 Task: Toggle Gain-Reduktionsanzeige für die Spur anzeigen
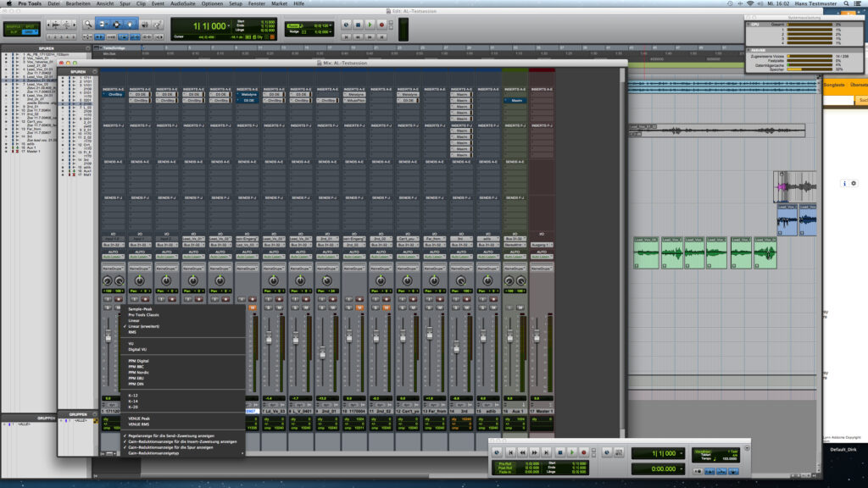tap(170, 447)
